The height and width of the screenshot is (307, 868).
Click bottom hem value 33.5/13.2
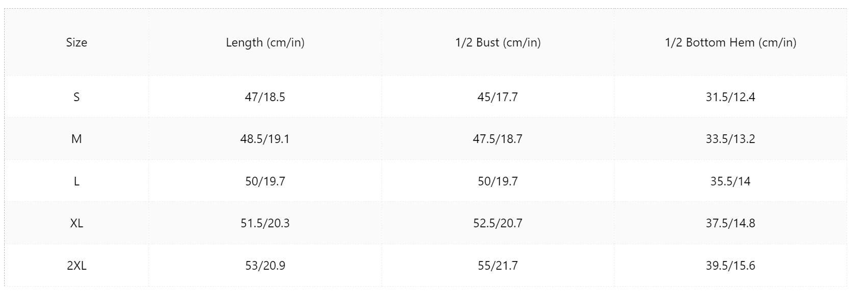pyautogui.click(x=730, y=139)
